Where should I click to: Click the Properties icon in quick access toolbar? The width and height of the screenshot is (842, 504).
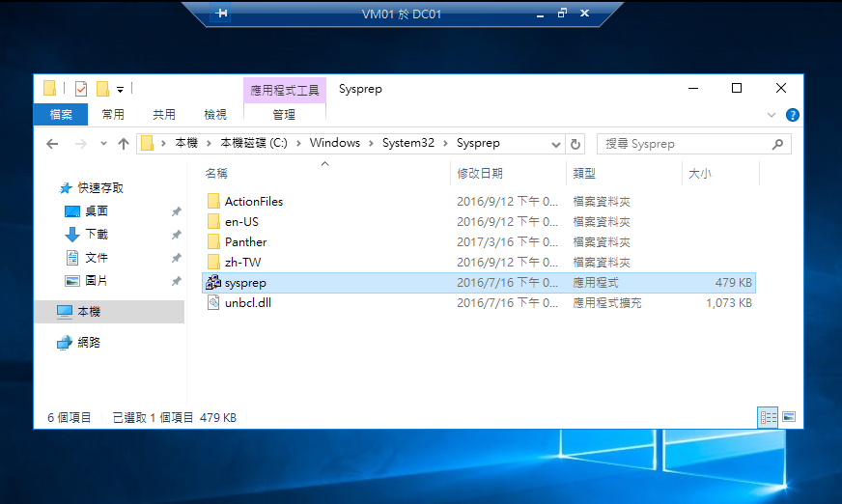tap(81, 89)
